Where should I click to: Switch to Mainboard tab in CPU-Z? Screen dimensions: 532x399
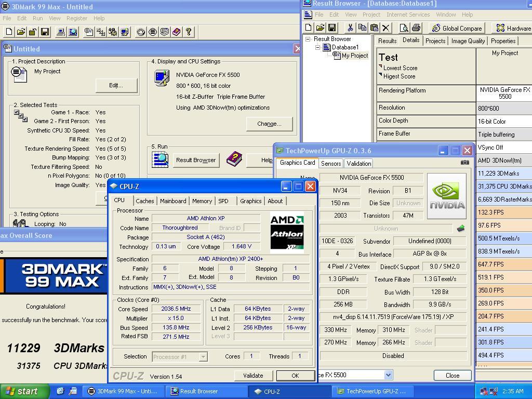click(x=173, y=201)
